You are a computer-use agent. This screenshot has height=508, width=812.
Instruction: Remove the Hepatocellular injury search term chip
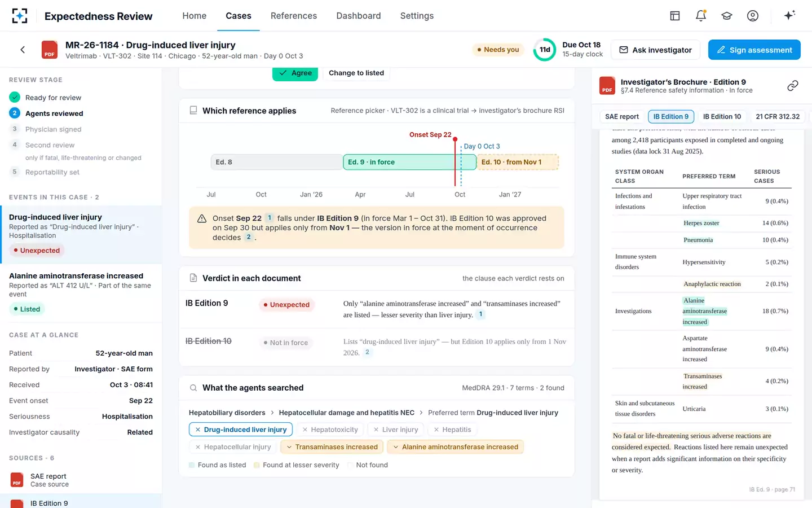point(198,447)
